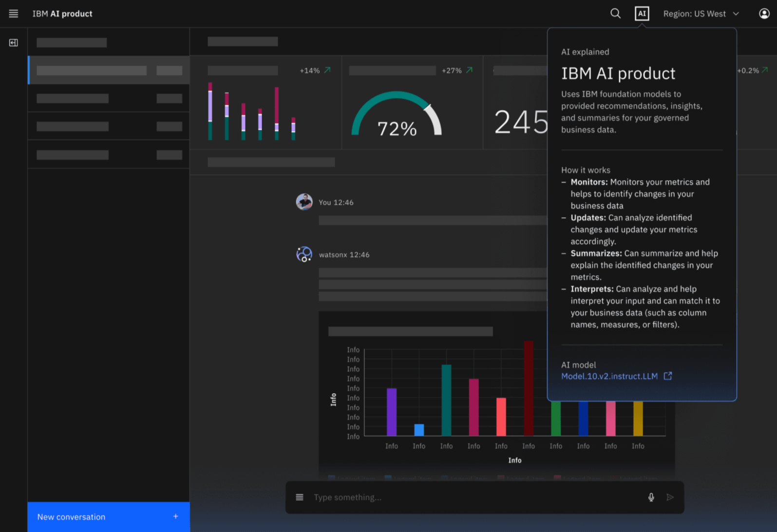The image size is (777, 532).
Task: Click the purple bar in the chart
Action: tap(392, 412)
